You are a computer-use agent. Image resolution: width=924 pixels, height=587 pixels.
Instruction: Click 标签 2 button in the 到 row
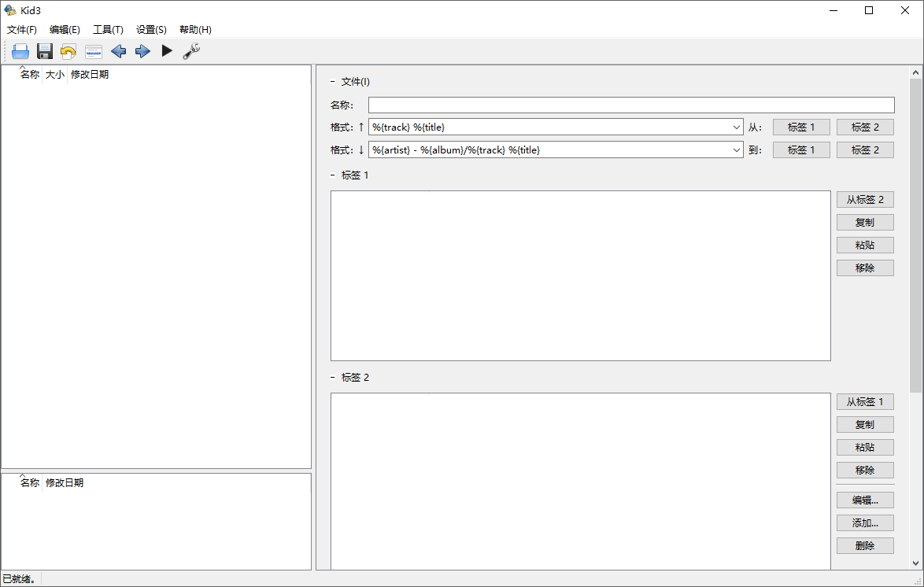[865, 150]
